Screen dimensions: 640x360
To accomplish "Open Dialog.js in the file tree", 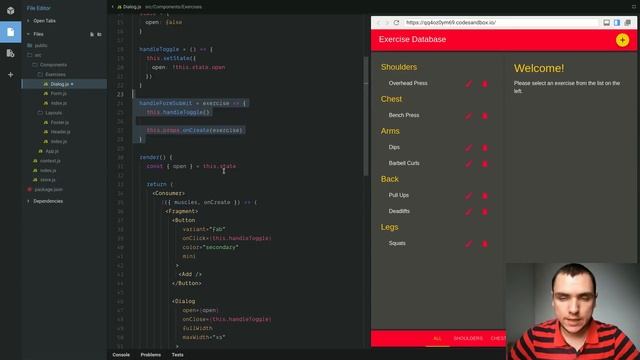I will coord(64,84).
